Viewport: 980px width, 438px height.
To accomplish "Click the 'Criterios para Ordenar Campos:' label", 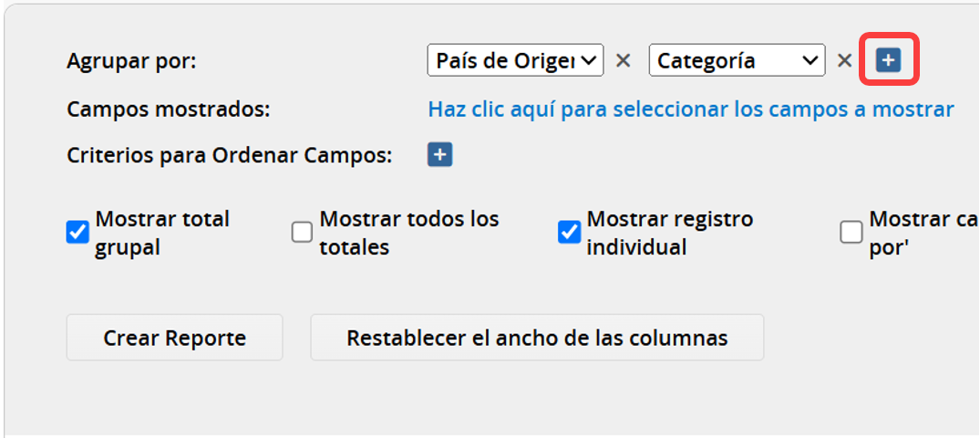I will (x=230, y=156).
